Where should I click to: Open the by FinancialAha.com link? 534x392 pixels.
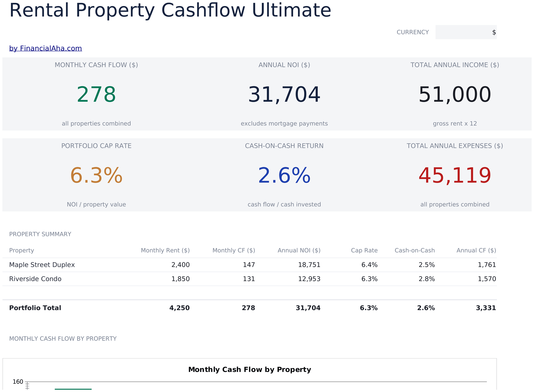pyautogui.click(x=45, y=48)
